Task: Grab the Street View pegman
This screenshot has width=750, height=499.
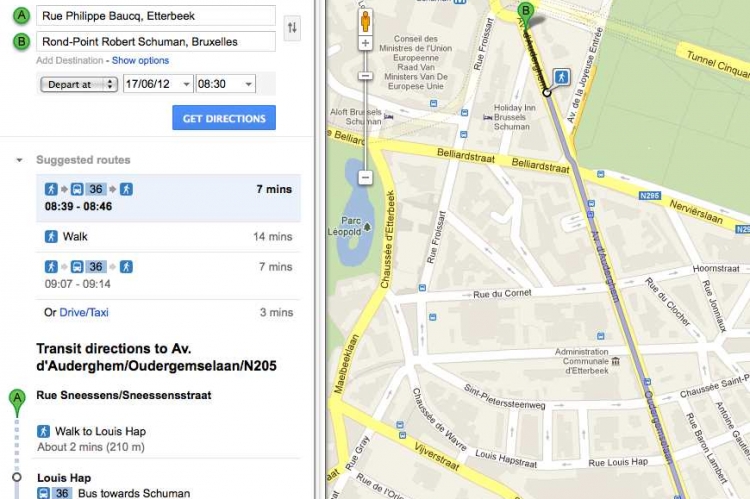Action: click(365, 22)
